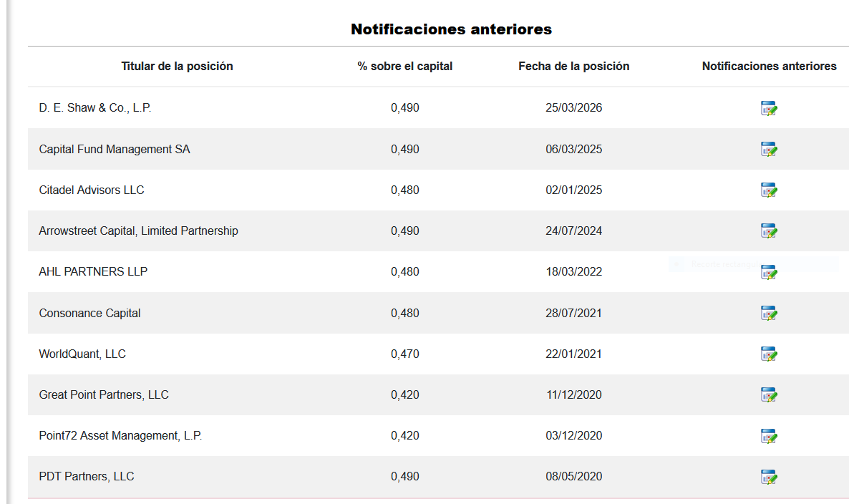Click the Citadel Advisors LLC holder name
Viewport: 849px width, 504px height.
(x=92, y=190)
